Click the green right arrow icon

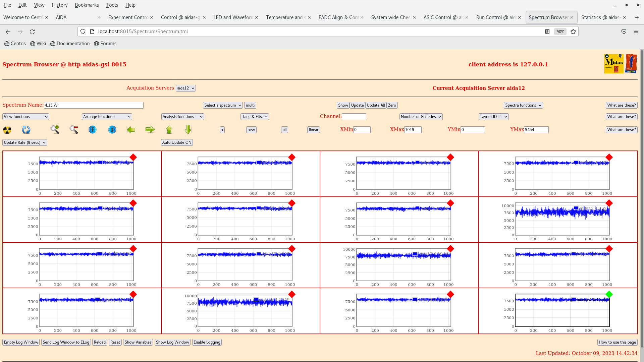click(x=150, y=129)
